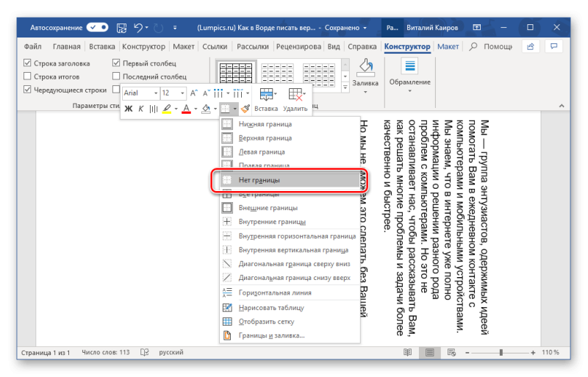Viewport: 588px width, 377px height.
Task: Click the search magnifier Помощь
Action: [473, 46]
